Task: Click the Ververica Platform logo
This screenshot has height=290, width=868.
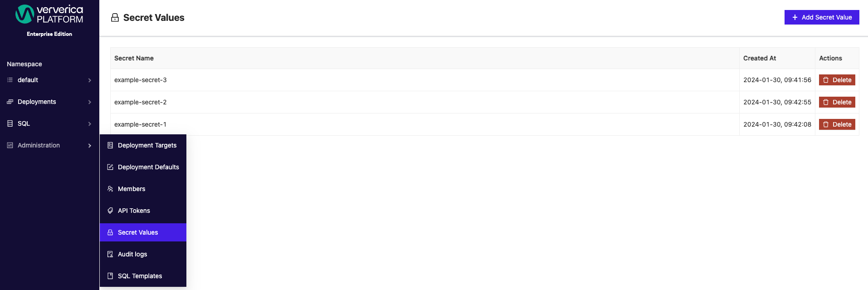Action: [49, 15]
